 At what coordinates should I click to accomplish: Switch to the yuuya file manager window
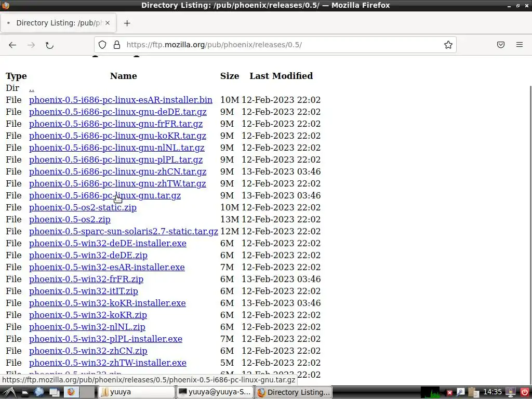tap(136, 392)
